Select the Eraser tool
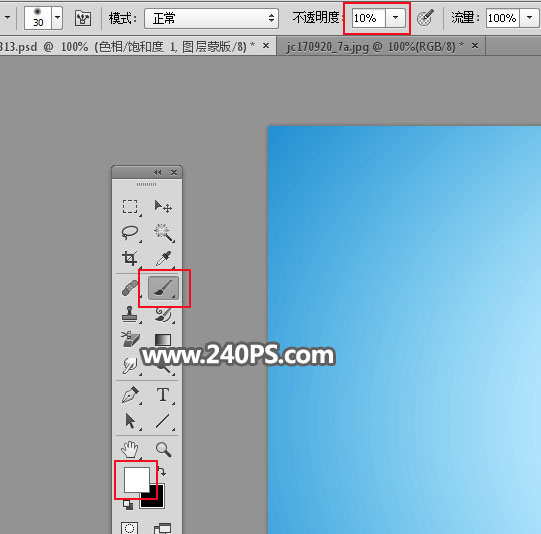 coord(130,339)
